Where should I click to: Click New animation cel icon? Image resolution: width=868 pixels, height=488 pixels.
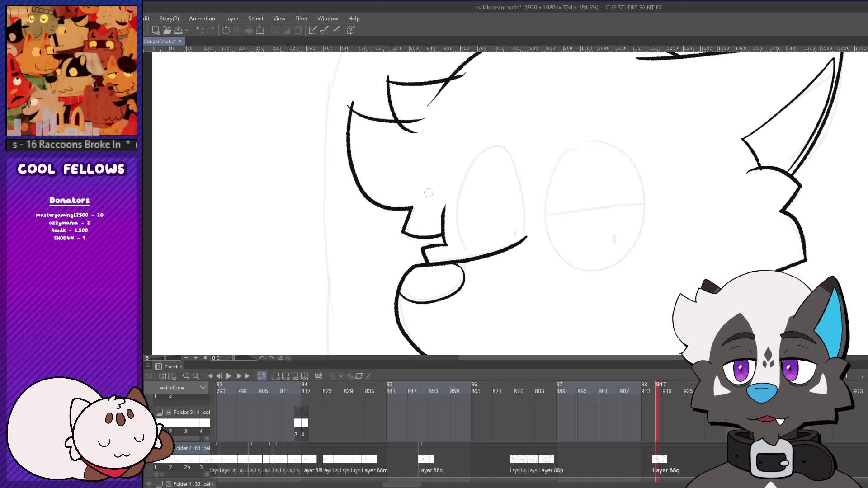coord(285,376)
